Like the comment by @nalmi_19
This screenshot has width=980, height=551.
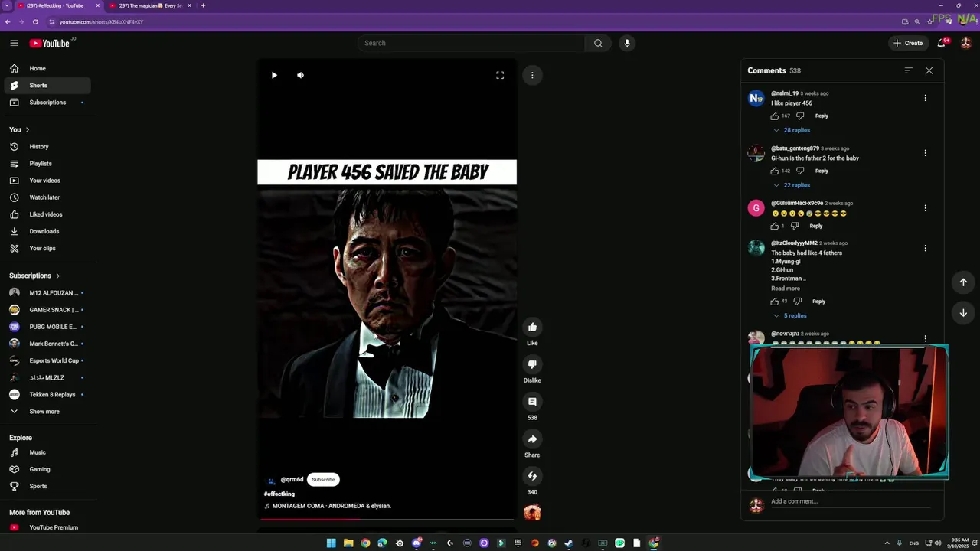coord(775,116)
